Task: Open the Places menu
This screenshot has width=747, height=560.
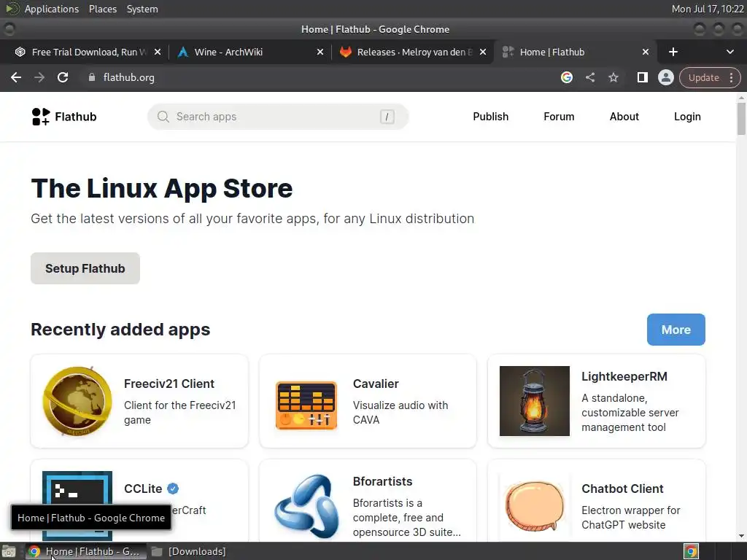Action: click(103, 9)
